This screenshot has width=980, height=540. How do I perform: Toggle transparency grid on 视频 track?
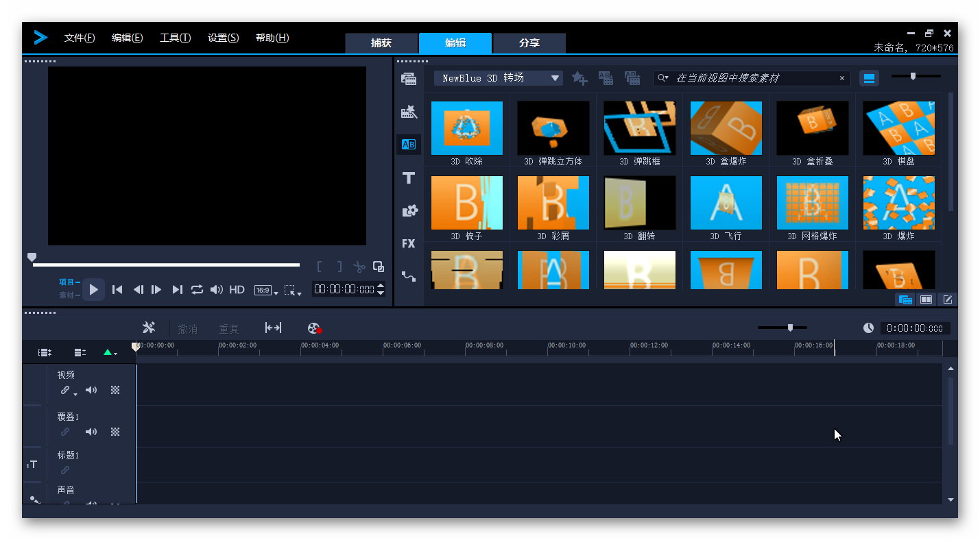point(115,390)
